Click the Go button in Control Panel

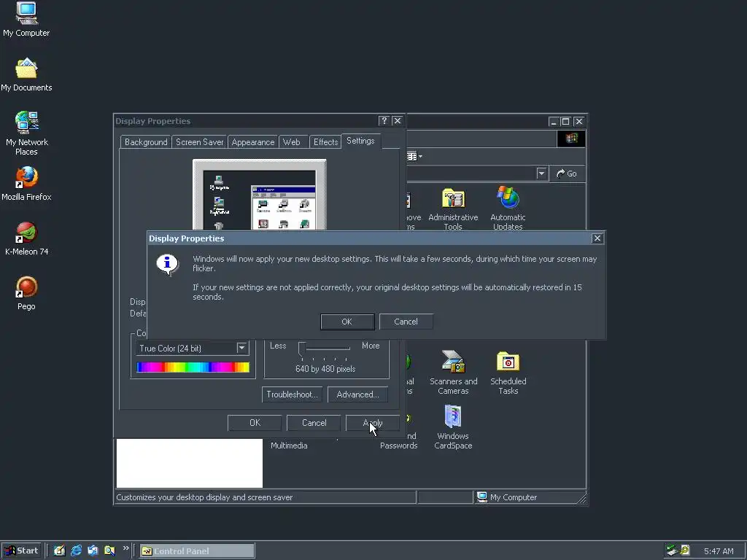567,174
